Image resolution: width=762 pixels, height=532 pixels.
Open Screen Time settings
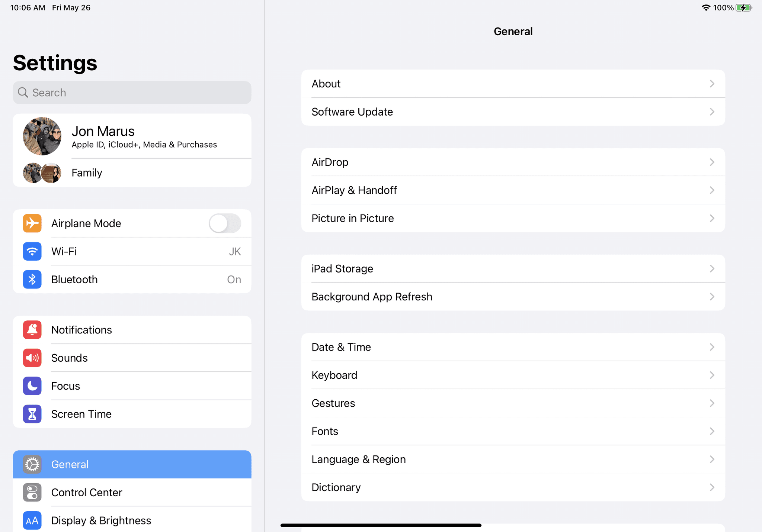[132, 414]
